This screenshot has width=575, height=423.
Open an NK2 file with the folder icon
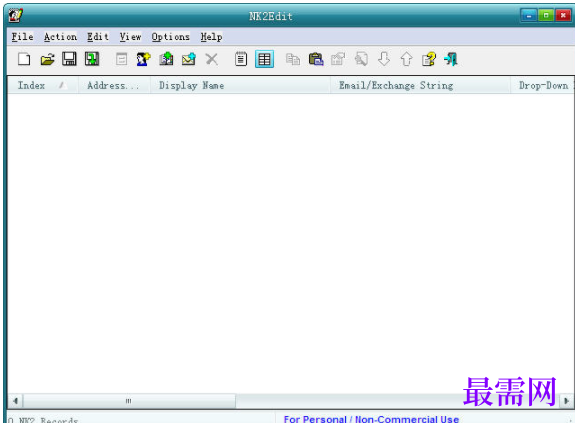(47, 59)
